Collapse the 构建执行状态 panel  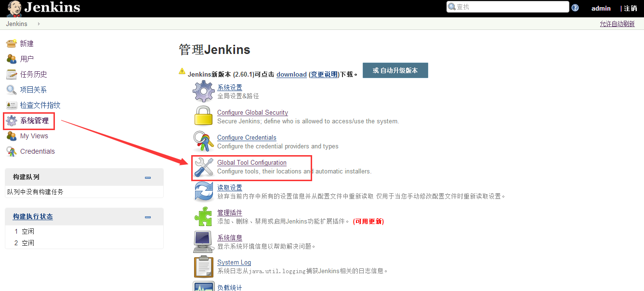(148, 217)
